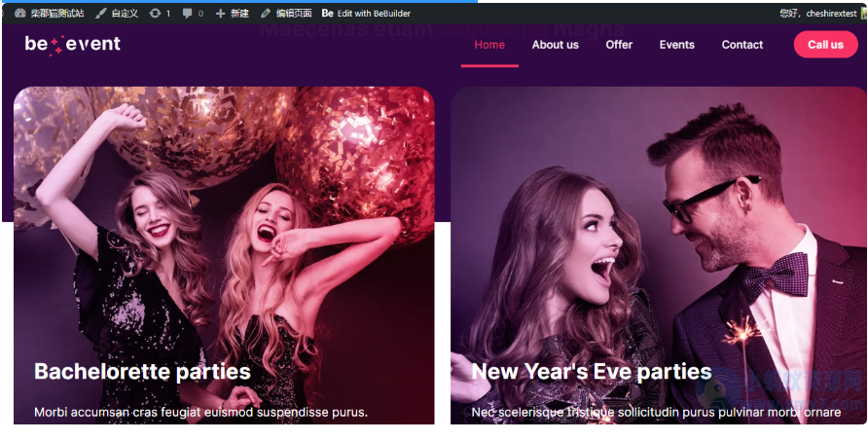Go to the About us page
Image resolution: width=868 pixels, height=441 pixels.
click(555, 45)
